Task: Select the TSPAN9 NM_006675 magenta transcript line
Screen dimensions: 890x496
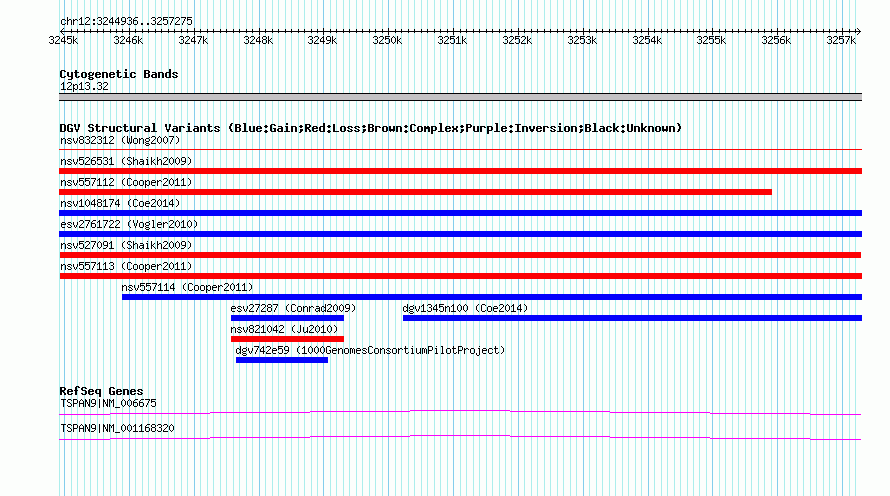Action: 460,413
